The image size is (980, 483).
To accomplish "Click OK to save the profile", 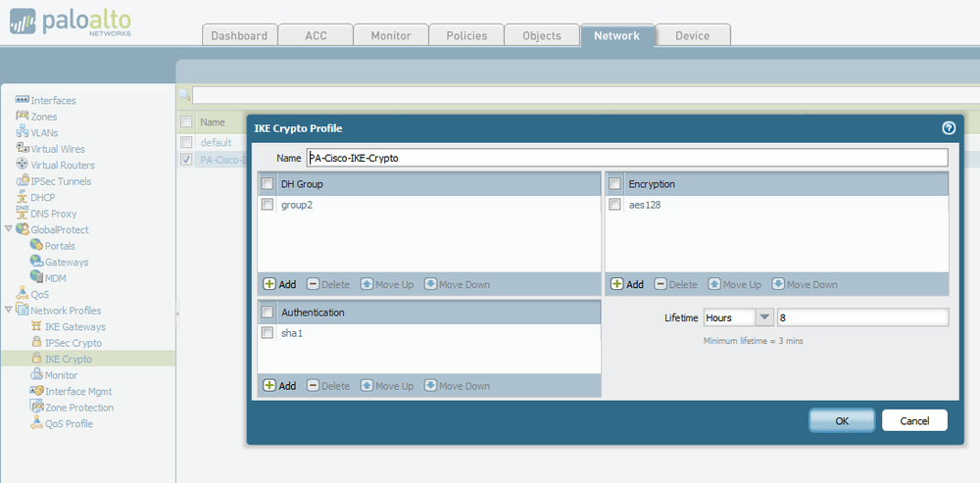I will click(x=841, y=420).
